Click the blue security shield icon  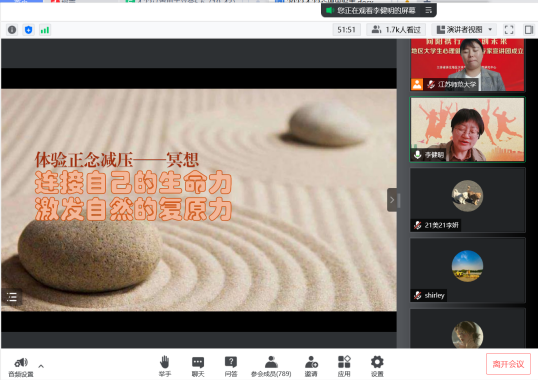(28, 30)
